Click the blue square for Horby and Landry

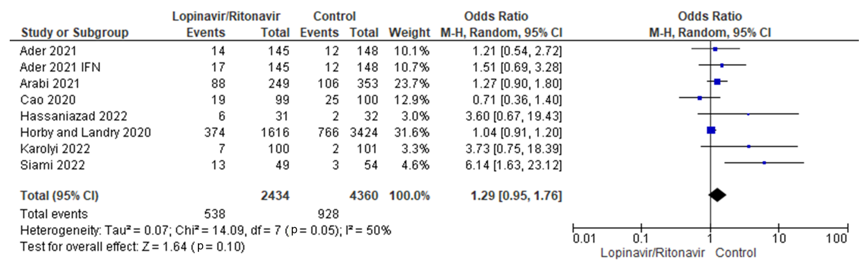click(711, 130)
